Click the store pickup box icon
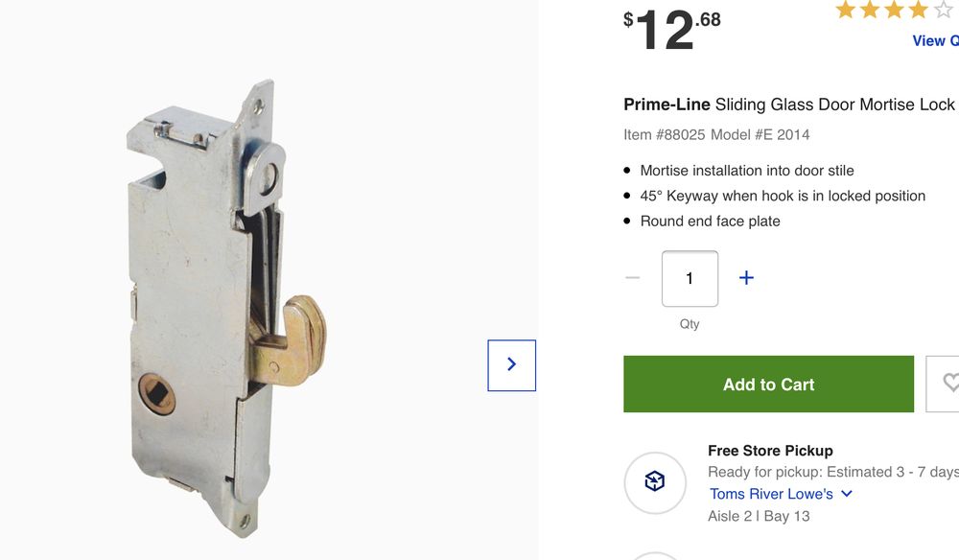This screenshot has height=560, width=959. click(x=656, y=482)
